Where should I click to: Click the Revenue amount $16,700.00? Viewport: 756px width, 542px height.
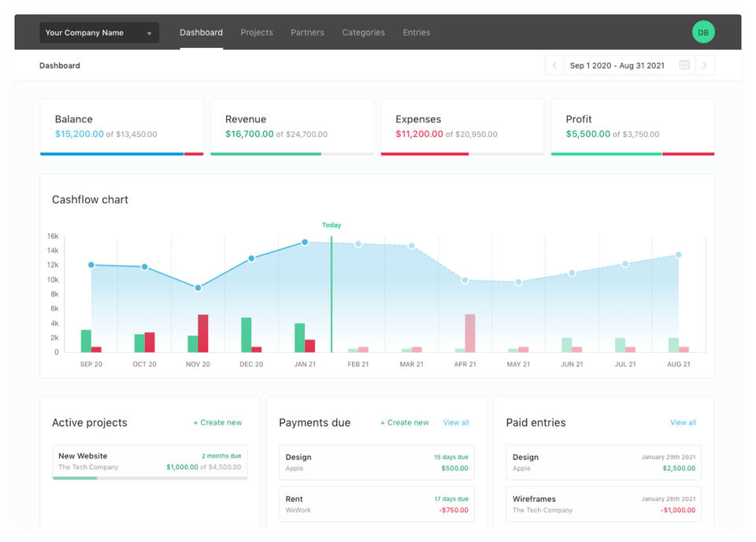click(250, 134)
